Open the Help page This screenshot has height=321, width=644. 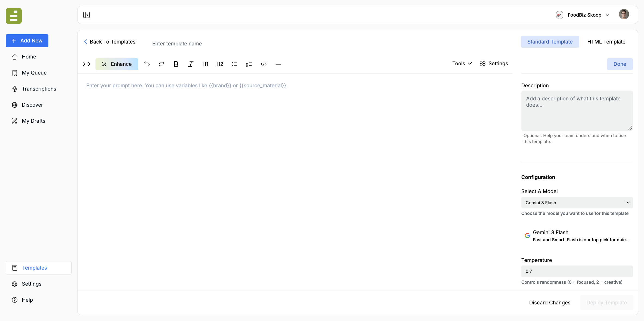click(x=39, y=300)
